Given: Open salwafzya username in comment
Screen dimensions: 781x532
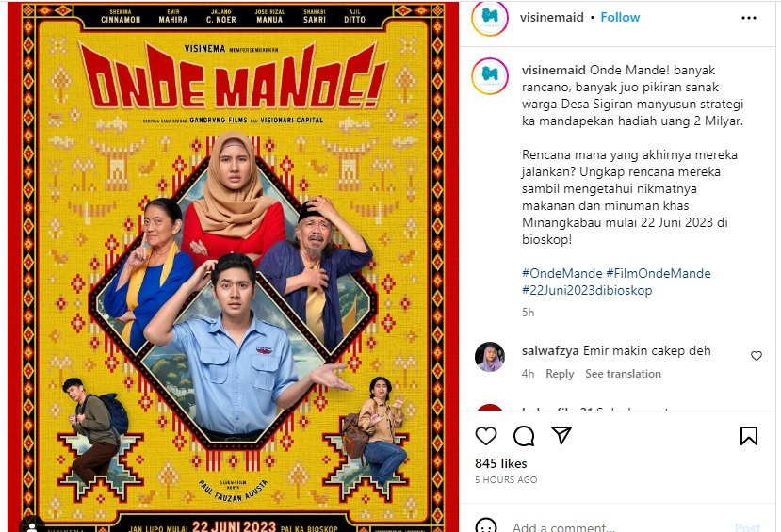Looking at the screenshot, I should pyautogui.click(x=550, y=351).
